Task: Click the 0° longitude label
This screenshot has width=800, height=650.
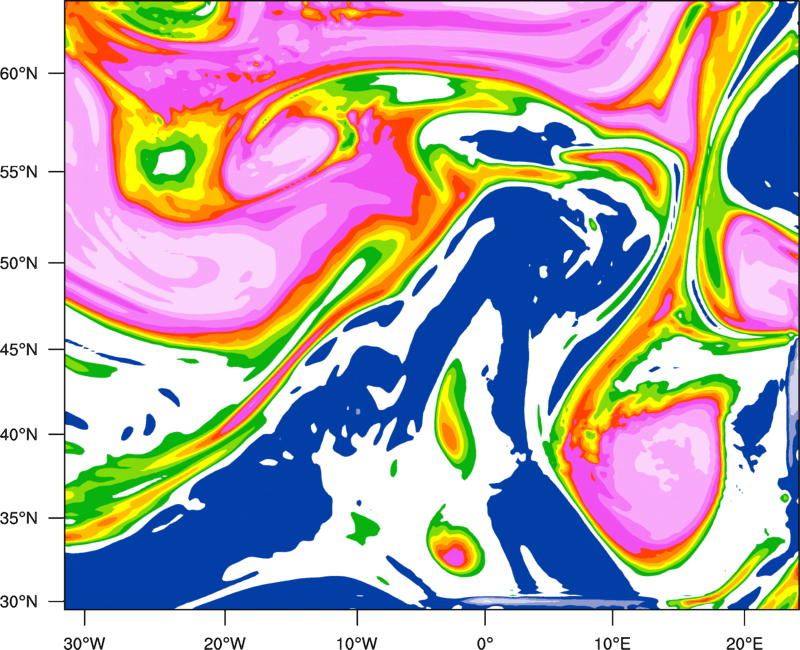Action: click(485, 643)
